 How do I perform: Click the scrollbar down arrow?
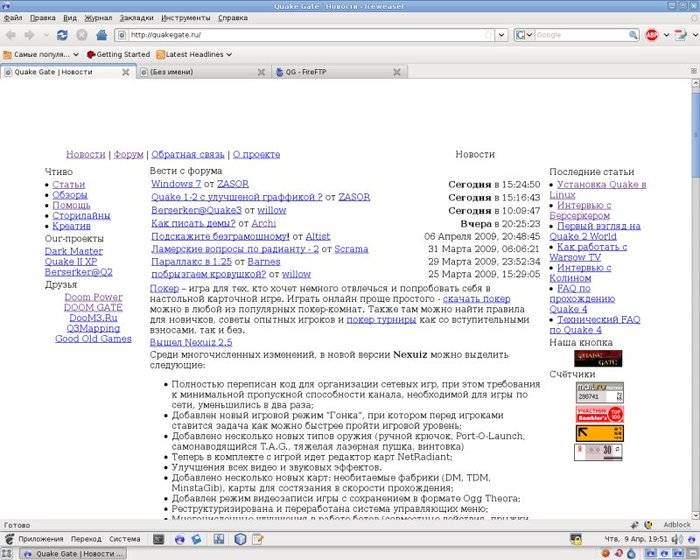(x=696, y=515)
